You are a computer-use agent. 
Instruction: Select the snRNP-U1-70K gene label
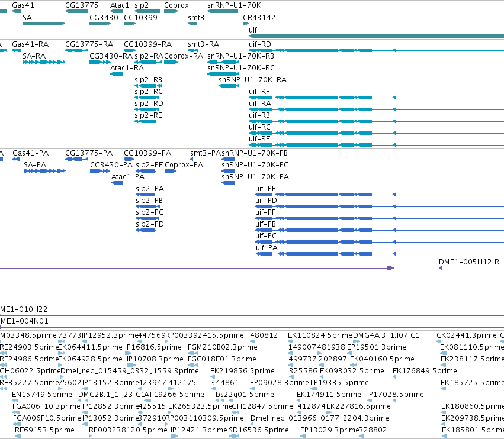235,5
